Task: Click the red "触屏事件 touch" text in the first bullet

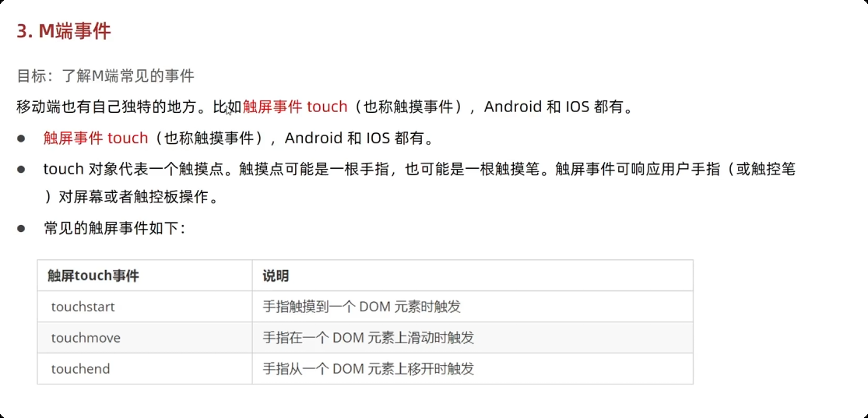Action: 96,138
